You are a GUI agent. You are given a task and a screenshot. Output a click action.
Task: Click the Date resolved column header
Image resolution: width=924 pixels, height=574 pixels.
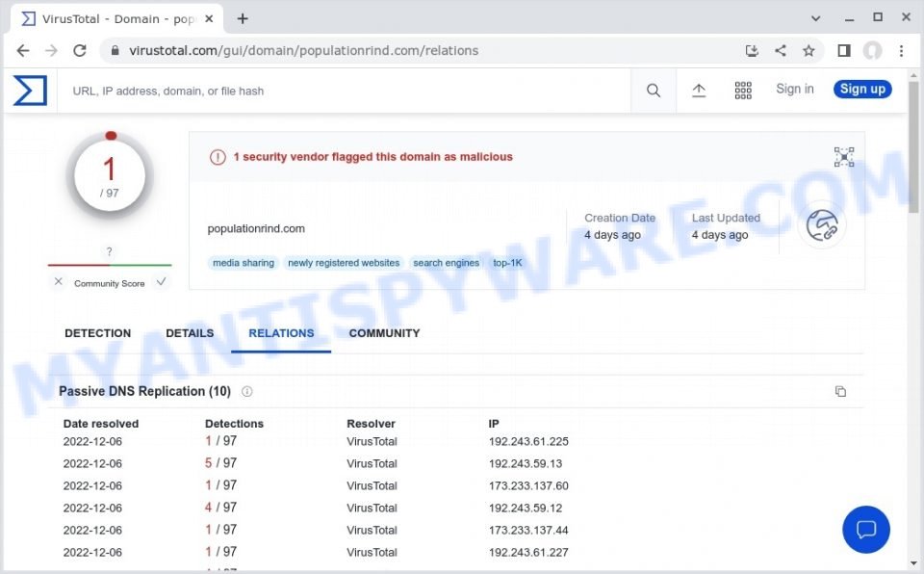(101, 424)
